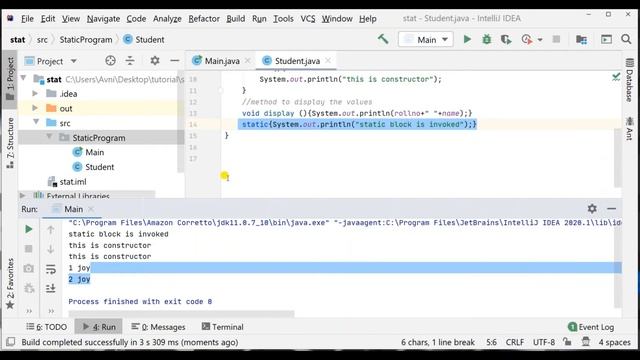Open the Event Log
640x360 pixels.
[x=591, y=327]
